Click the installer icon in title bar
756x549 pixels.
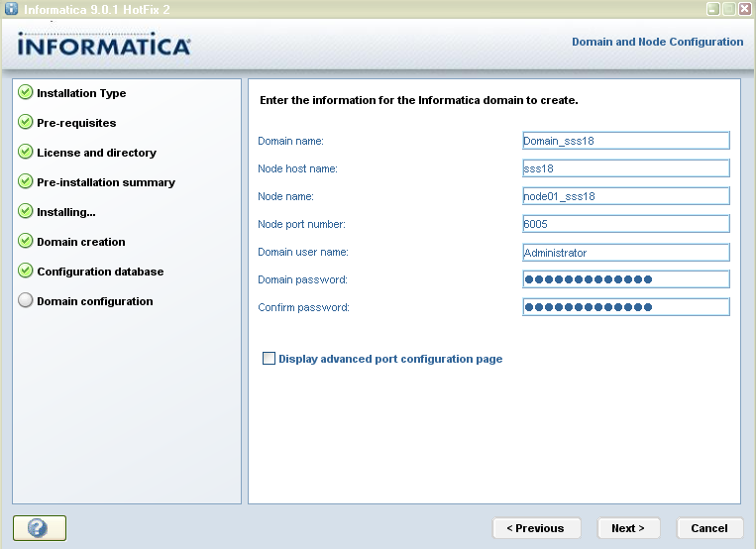click(x=11, y=9)
